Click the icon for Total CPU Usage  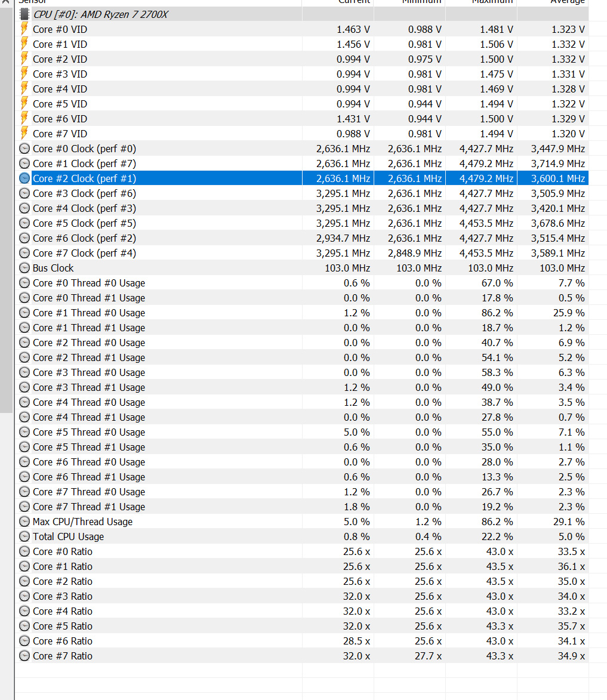(24, 536)
